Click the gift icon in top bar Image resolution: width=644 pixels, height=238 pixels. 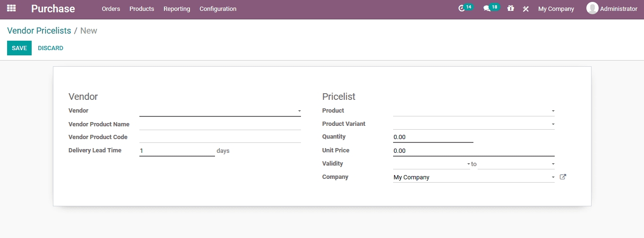pyautogui.click(x=510, y=9)
